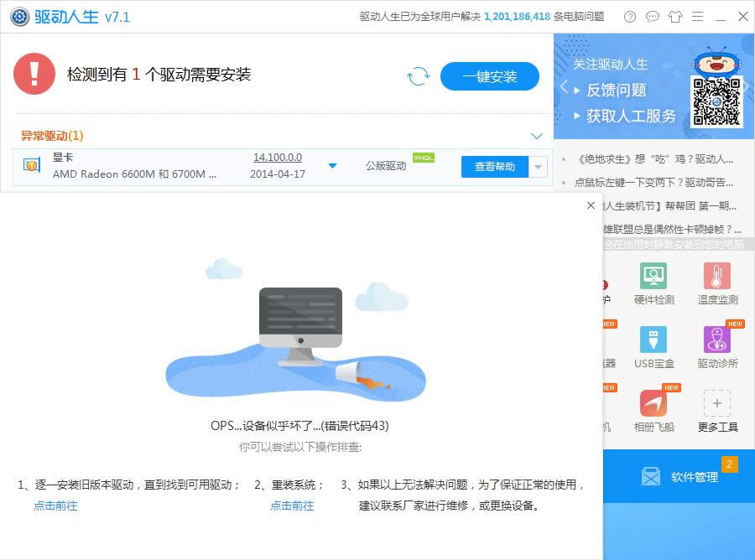Viewport: 755px width, 560px height.
Task: Click 反馈问题 in the banner
Action: 616,90
